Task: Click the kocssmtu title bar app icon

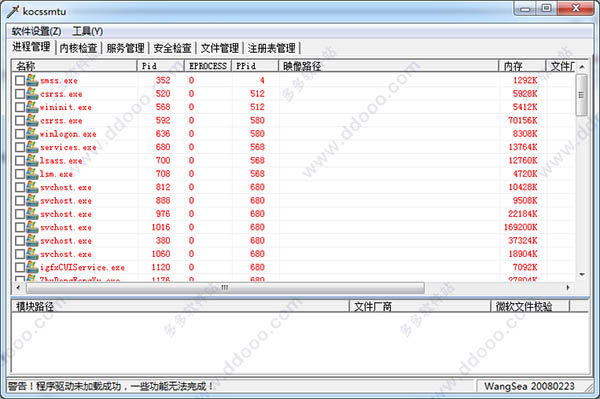Action: click(x=13, y=11)
